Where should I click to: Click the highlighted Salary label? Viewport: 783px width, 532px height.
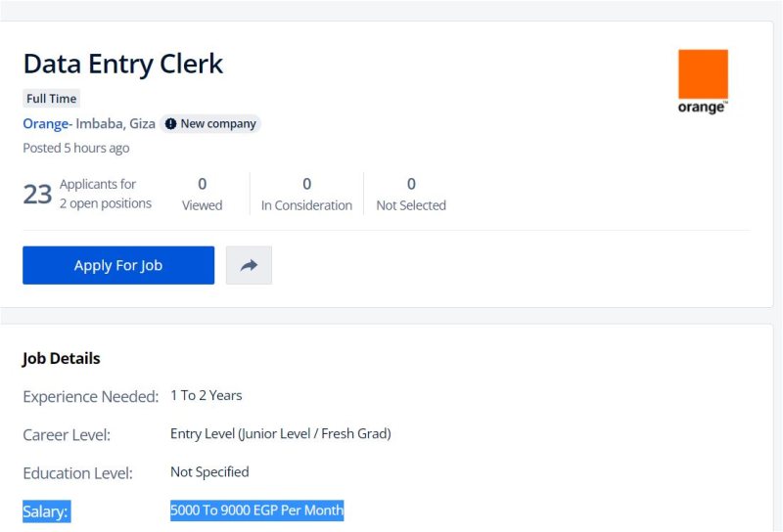tap(46, 511)
